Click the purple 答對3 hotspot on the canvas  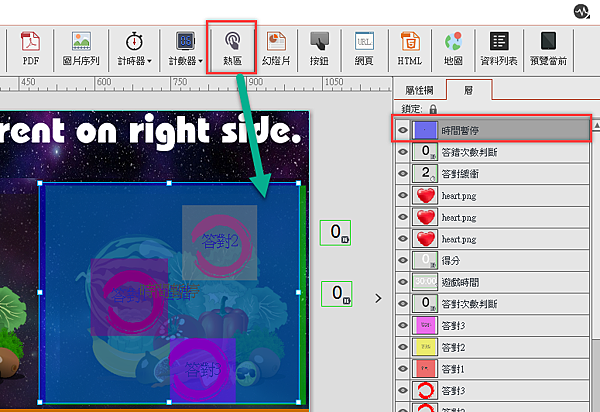(203, 370)
